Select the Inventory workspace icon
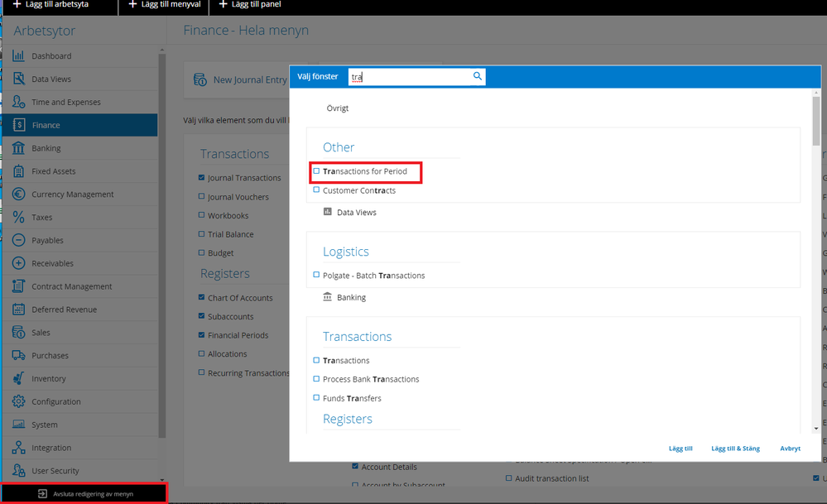 [18, 378]
